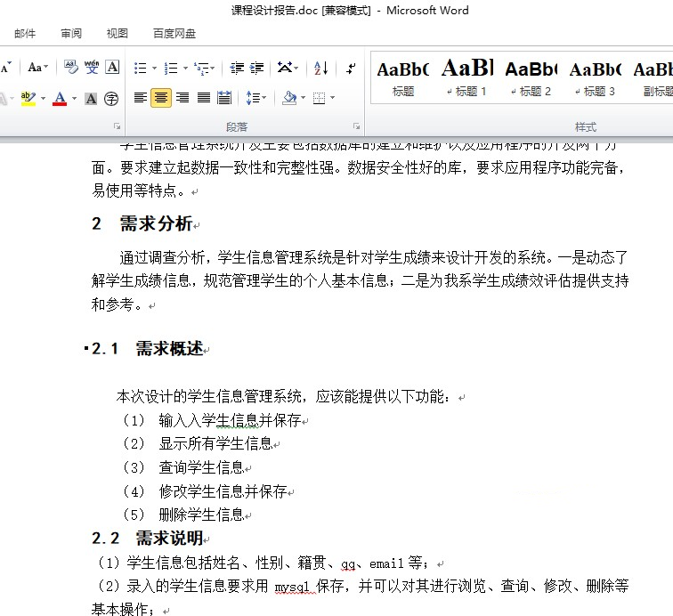Viewport: 673px width, 616px height.
Task: Open the Change Case (Aa) menu
Action: point(37,68)
